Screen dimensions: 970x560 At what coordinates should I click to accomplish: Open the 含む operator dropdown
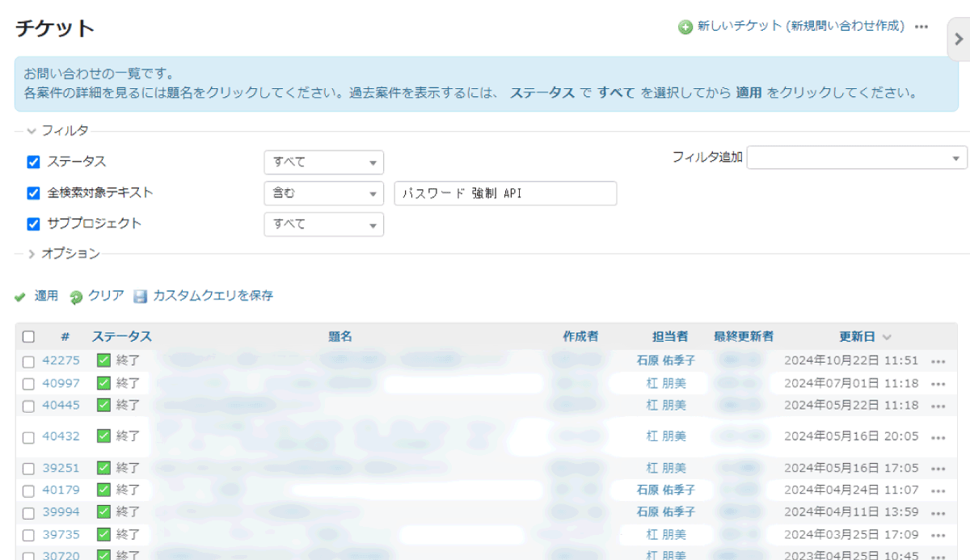click(x=323, y=194)
